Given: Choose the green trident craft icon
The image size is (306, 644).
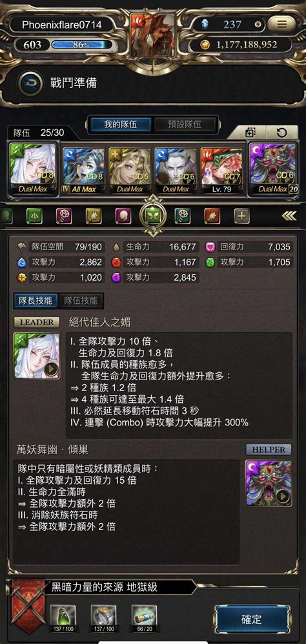Looking at the screenshot, I should click(34, 216).
